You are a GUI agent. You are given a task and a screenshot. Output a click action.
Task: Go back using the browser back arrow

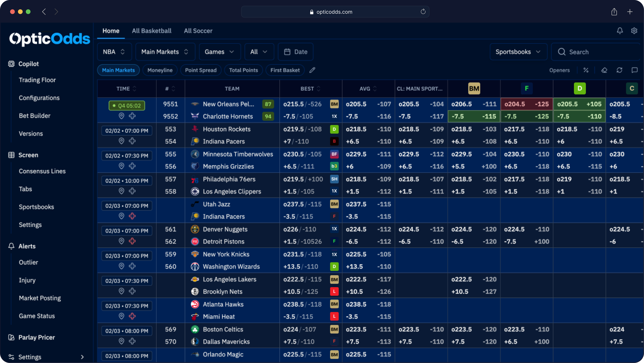point(44,12)
